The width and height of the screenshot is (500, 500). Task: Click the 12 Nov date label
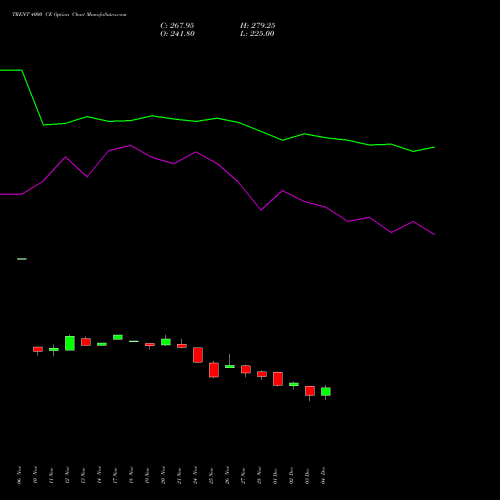tap(67, 475)
